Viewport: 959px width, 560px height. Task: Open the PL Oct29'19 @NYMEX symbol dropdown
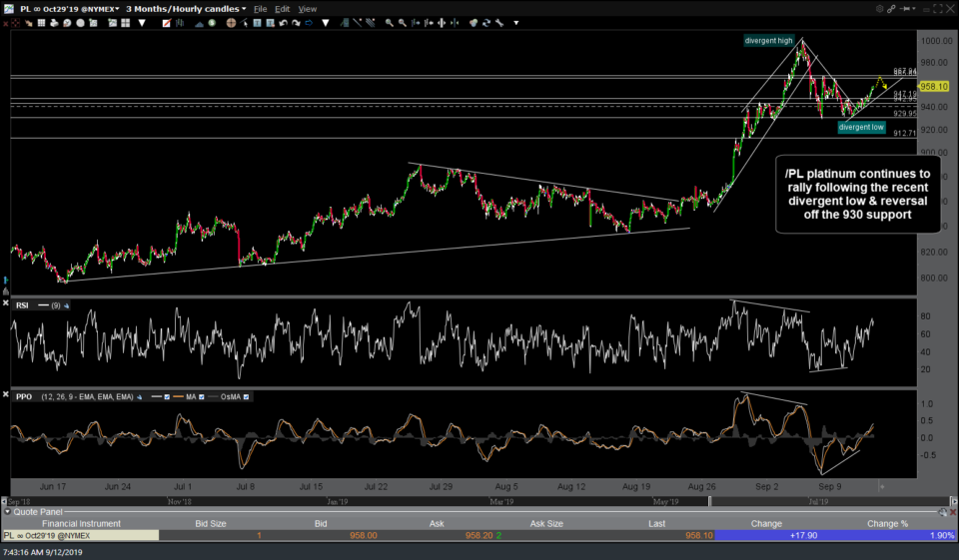tap(69, 9)
